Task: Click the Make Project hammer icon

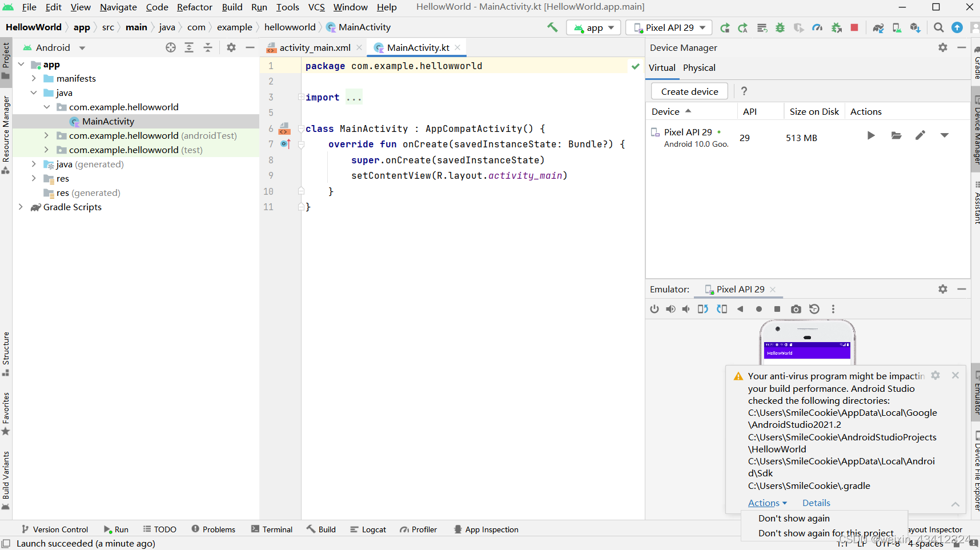Action: (x=552, y=27)
